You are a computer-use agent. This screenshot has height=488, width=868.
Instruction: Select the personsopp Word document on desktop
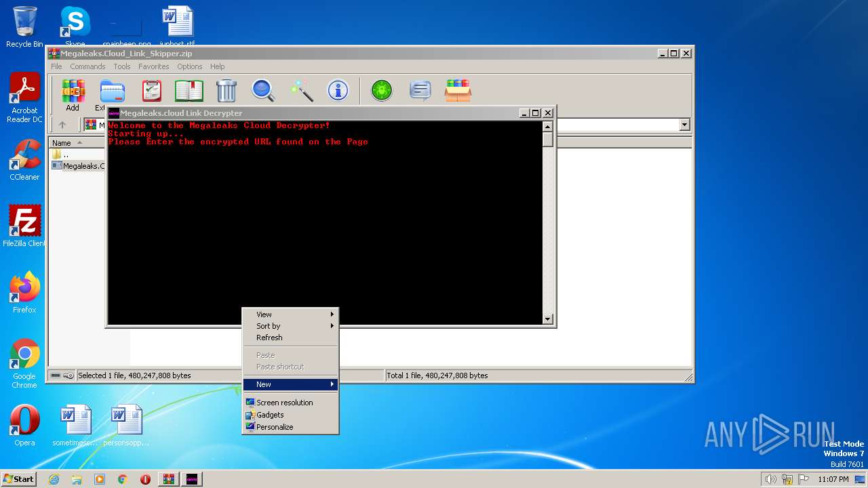126,426
